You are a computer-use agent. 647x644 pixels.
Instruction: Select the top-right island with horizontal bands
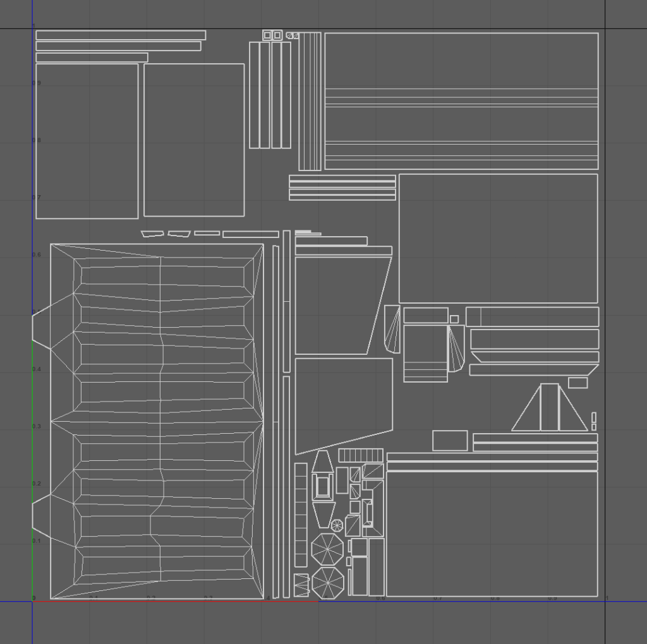(461, 101)
